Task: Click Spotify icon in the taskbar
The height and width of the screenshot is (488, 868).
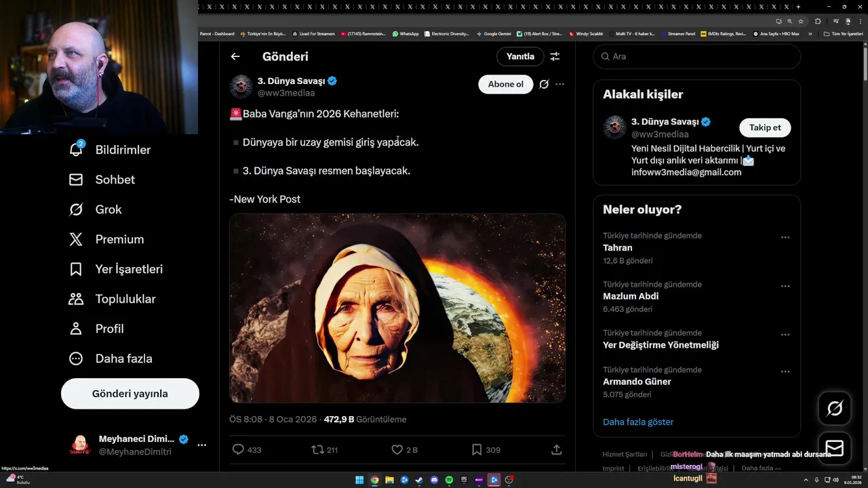Action: pyautogui.click(x=449, y=480)
